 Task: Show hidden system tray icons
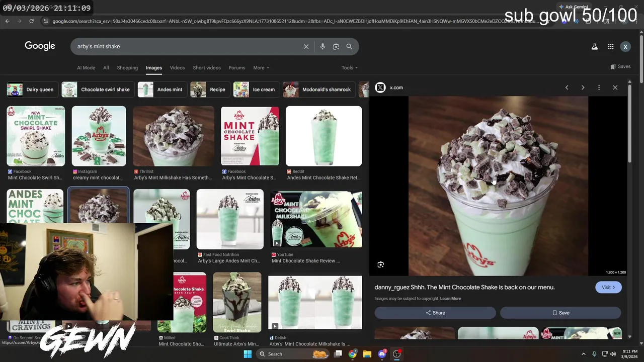pyautogui.click(x=584, y=354)
